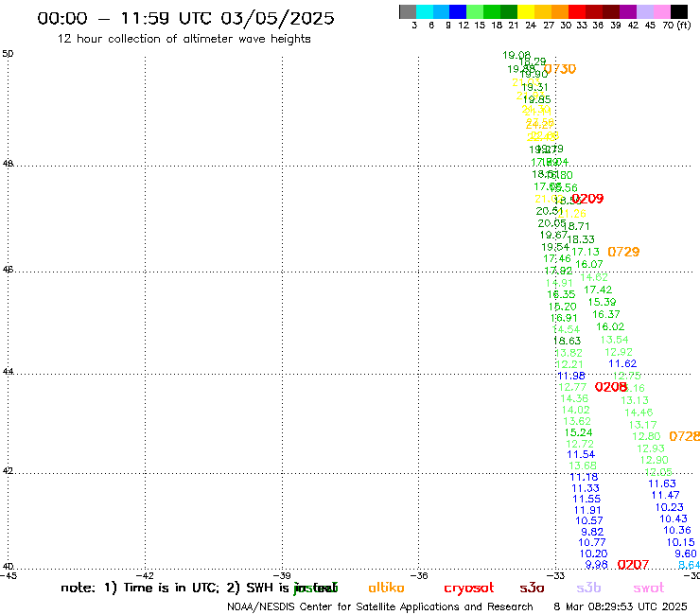Click wave height value 17.13
Image resolution: width=700 pixels, height=615 pixels.
click(586, 252)
